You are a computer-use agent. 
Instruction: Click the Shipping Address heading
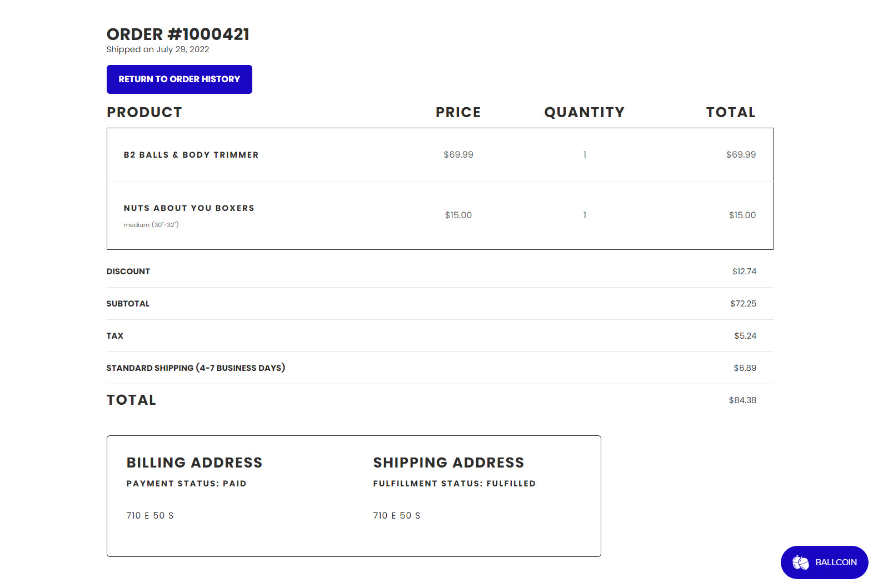tap(448, 463)
